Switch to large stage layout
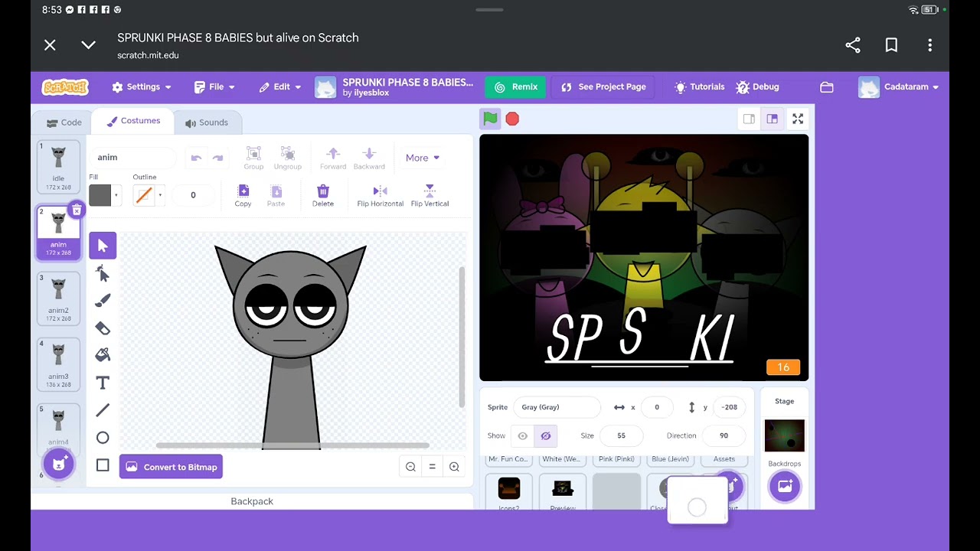The image size is (980, 551). click(772, 119)
